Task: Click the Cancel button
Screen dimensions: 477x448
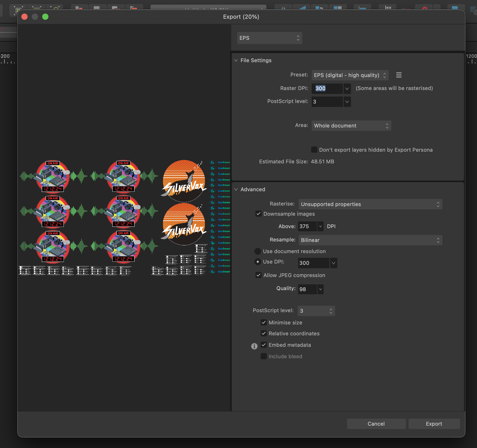Action: [376, 424]
